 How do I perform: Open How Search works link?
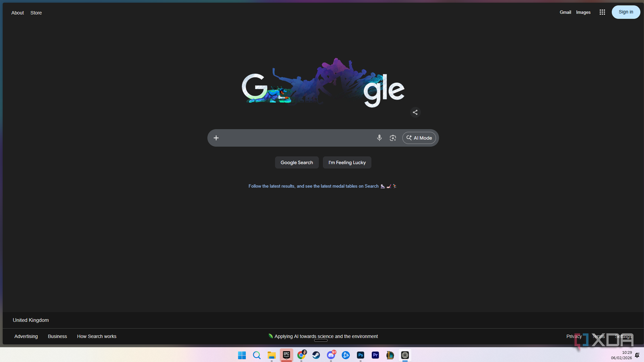click(x=97, y=336)
